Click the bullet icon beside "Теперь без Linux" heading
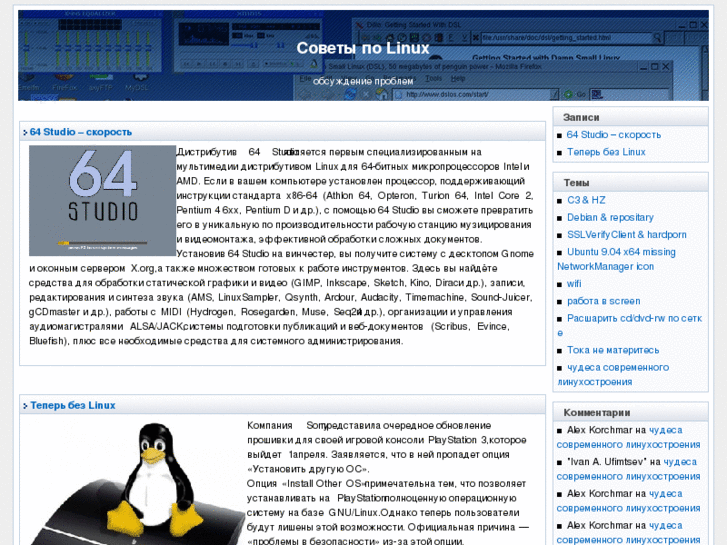This screenshot has height=545, width=727. [24, 405]
